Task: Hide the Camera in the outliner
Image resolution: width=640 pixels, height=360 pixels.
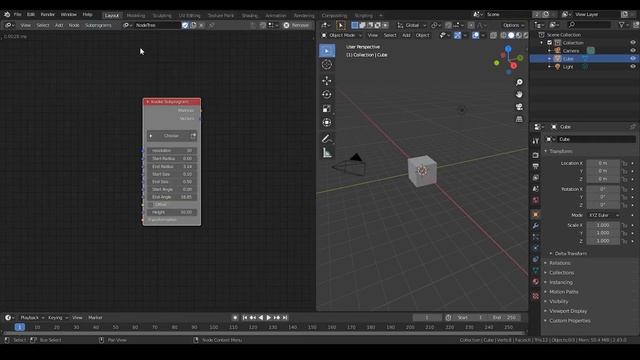Action: click(633, 51)
